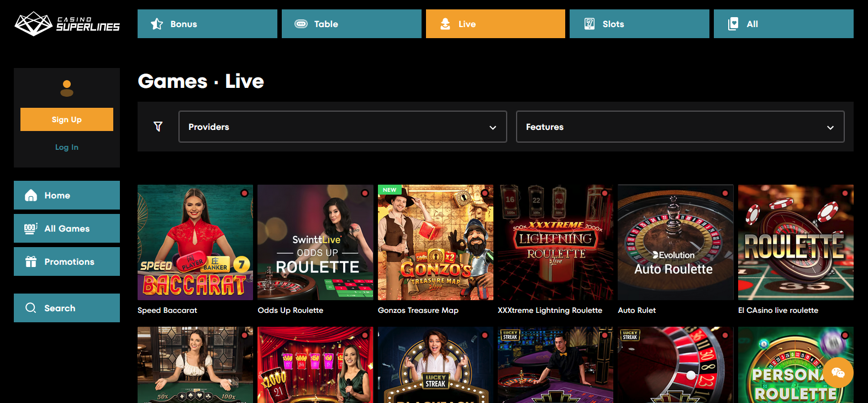Expand the Providers dropdown
Image resolution: width=868 pixels, height=403 pixels.
(x=343, y=127)
